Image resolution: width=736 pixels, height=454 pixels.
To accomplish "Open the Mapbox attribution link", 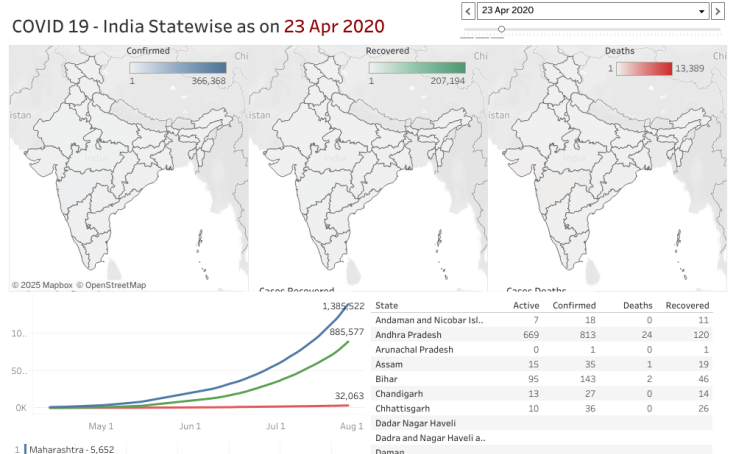I will [47, 285].
